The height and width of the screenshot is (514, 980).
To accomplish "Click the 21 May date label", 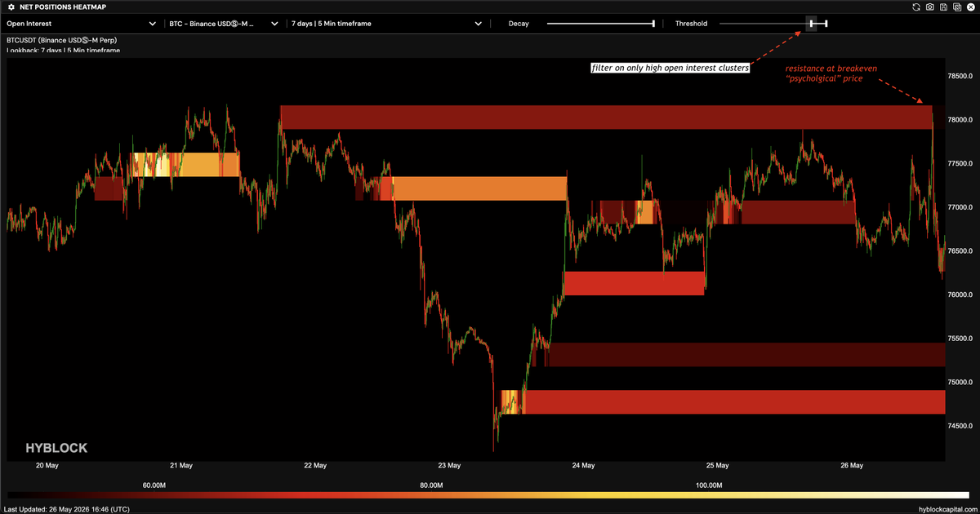I will [x=180, y=466].
